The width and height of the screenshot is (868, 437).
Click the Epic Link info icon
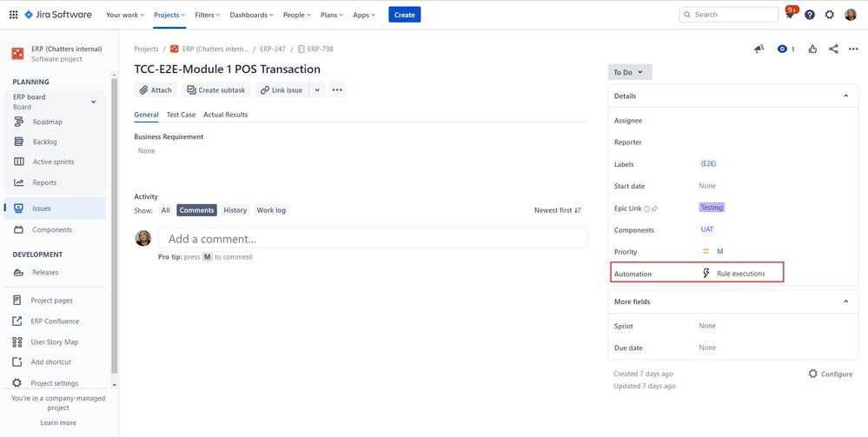coord(646,209)
